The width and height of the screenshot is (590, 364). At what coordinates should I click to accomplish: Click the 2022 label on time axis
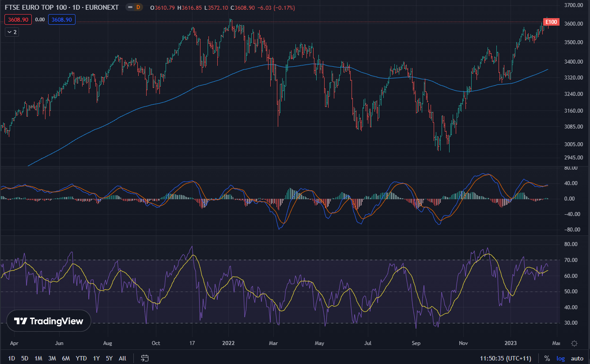tap(228, 343)
